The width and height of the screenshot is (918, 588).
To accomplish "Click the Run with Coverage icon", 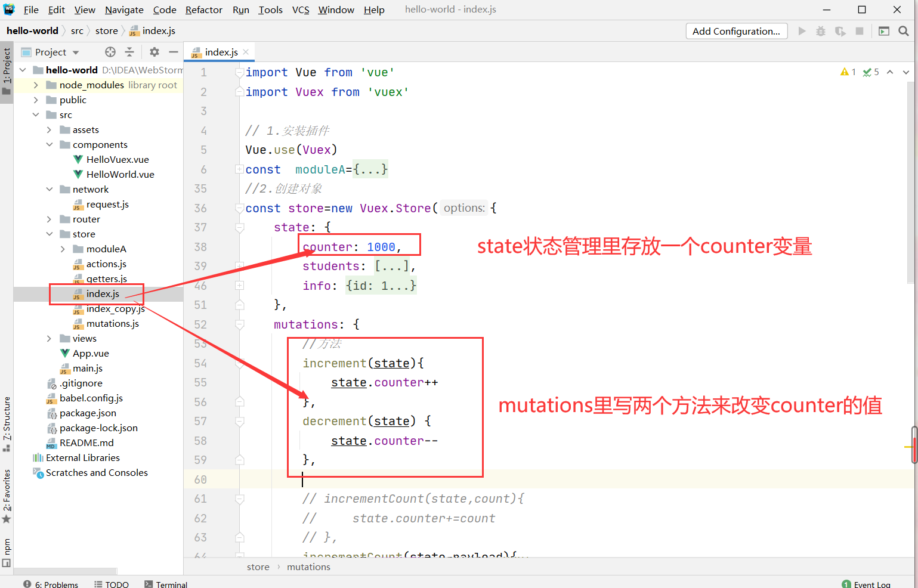I will [840, 31].
